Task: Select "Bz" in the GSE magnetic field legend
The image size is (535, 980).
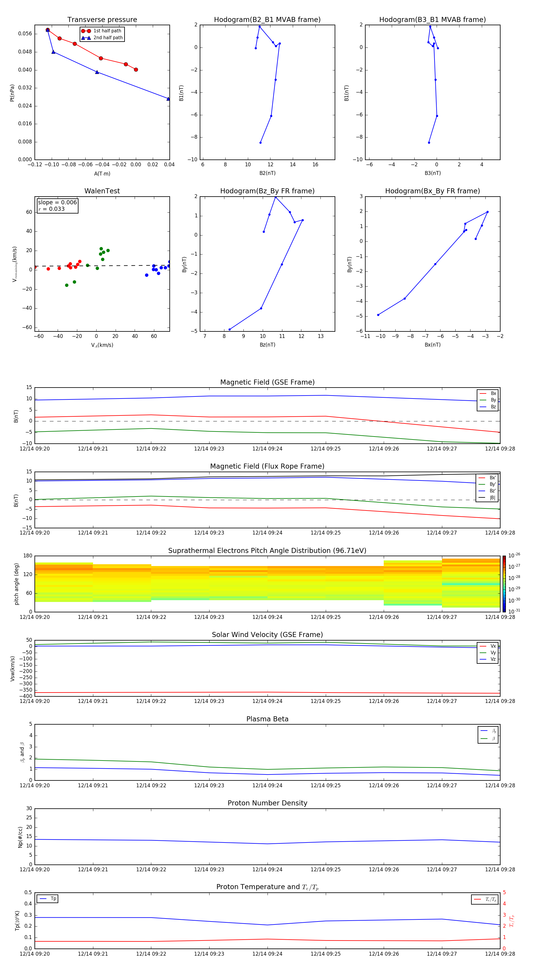Action: click(x=488, y=407)
